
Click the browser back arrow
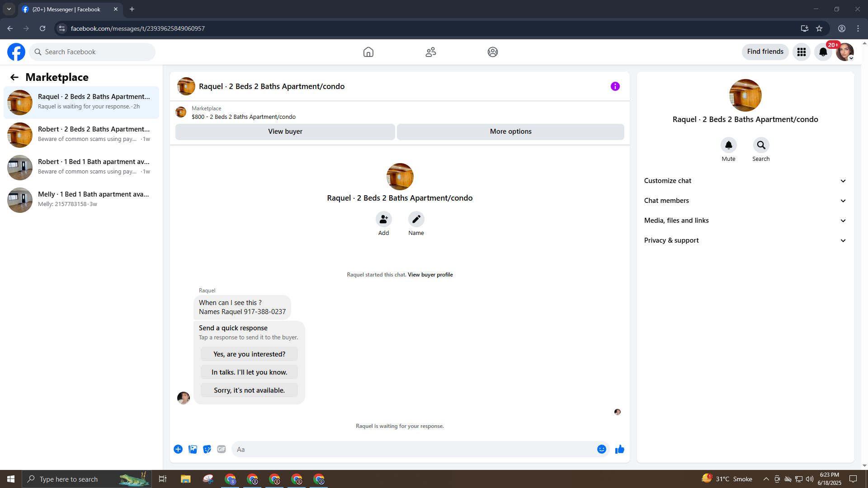tap(10, 28)
